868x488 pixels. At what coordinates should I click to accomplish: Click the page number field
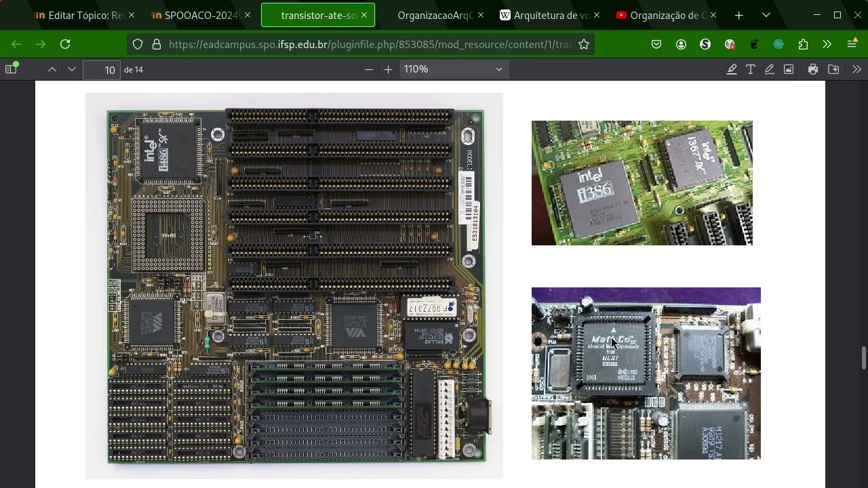(x=102, y=69)
